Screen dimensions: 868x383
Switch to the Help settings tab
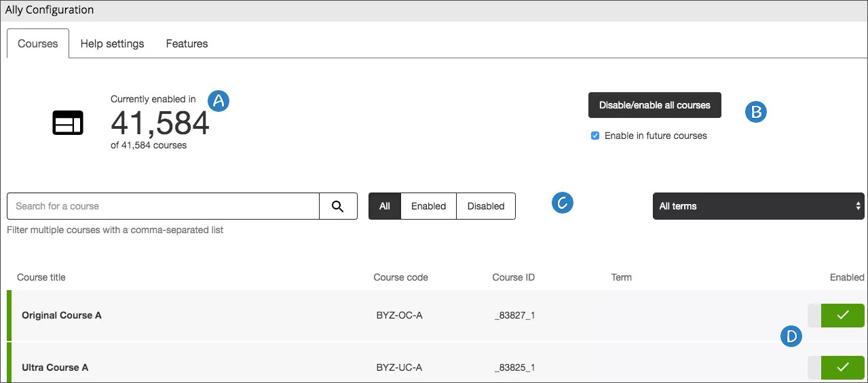coord(112,43)
